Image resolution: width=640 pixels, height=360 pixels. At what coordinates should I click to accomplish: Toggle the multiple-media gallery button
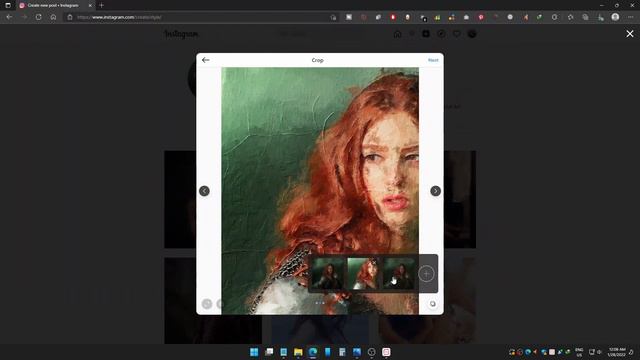(x=433, y=304)
